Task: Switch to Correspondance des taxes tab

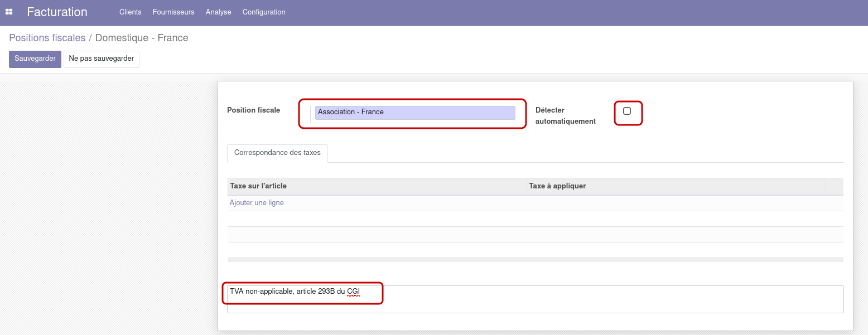Action: coord(277,153)
